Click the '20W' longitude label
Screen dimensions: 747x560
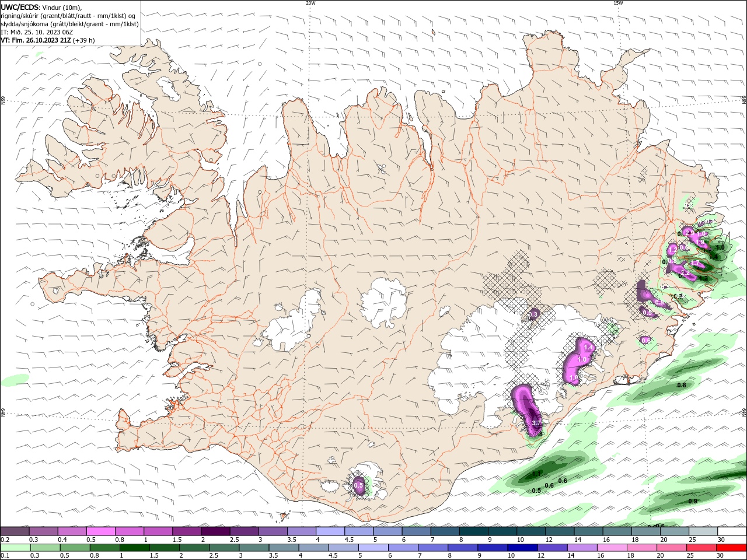(311, 3)
